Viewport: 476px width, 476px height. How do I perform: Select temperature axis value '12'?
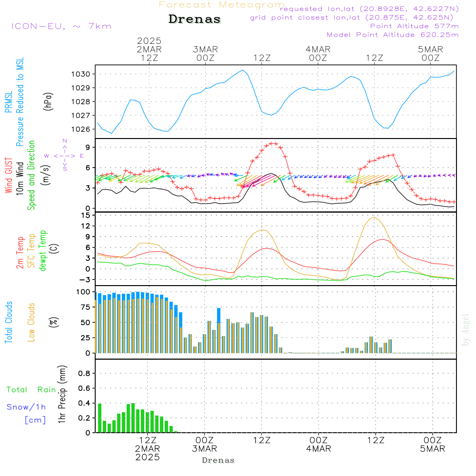(x=86, y=226)
